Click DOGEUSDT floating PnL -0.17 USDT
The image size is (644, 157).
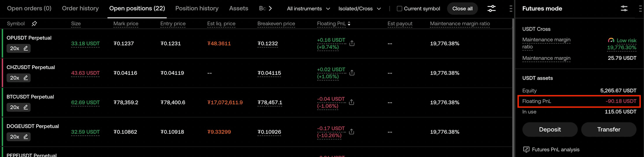(331, 128)
